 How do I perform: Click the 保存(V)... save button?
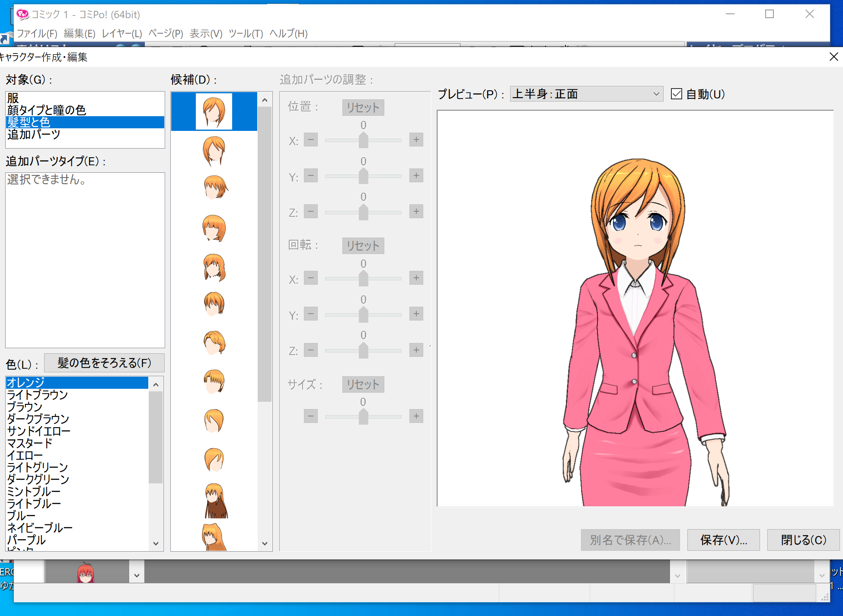tap(723, 540)
